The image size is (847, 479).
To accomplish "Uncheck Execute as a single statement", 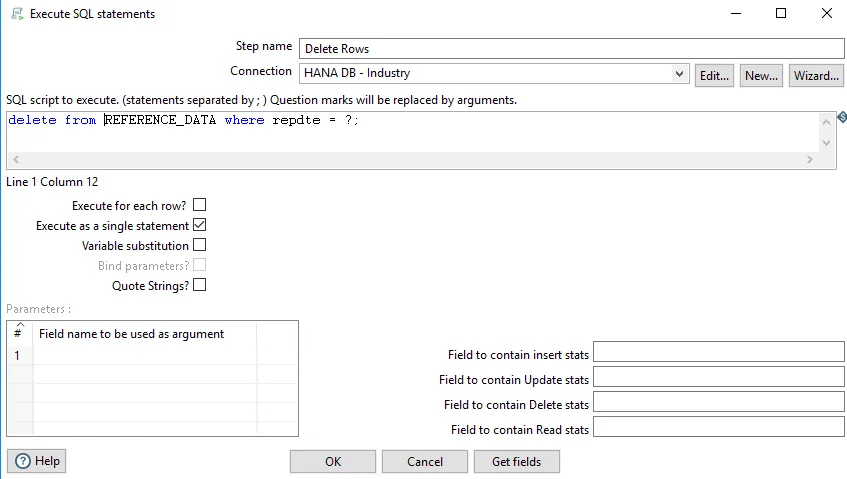I will click(199, 225).
